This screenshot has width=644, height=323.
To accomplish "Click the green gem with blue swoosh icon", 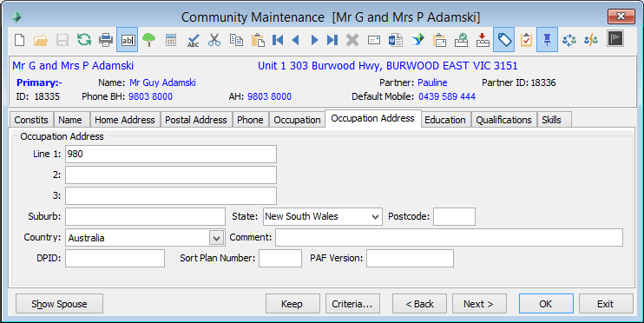I will [417, 40].
